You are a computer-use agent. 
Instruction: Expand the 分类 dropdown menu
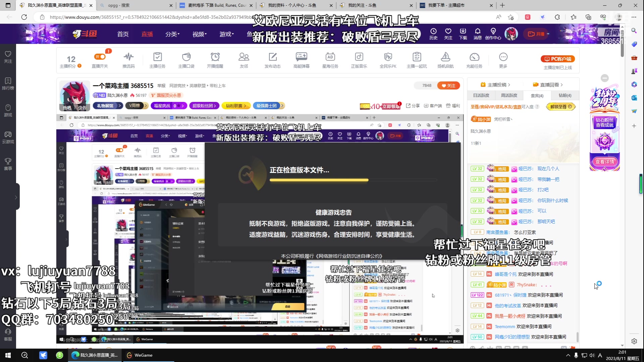tap(172, 34)
